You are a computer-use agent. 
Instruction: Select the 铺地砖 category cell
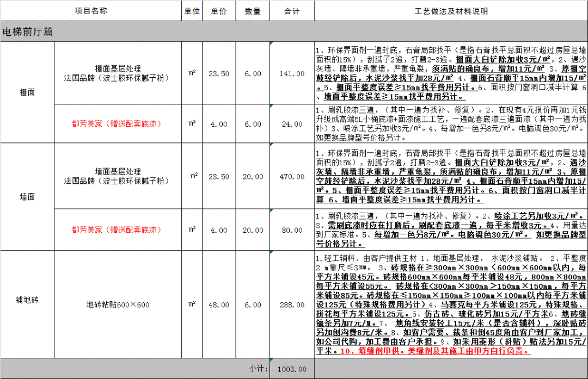(x=27, y=304)
